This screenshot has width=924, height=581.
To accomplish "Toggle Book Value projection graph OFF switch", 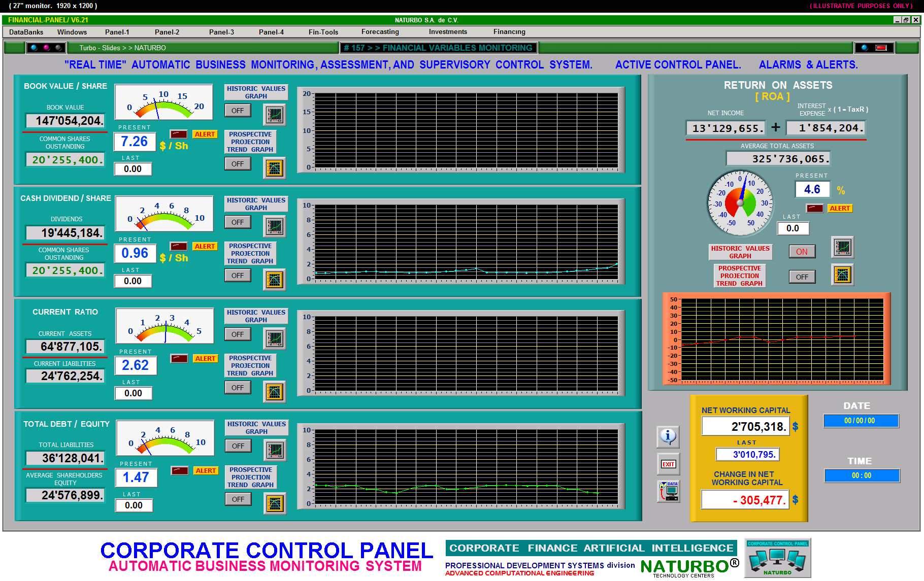I will coord(238,163).
